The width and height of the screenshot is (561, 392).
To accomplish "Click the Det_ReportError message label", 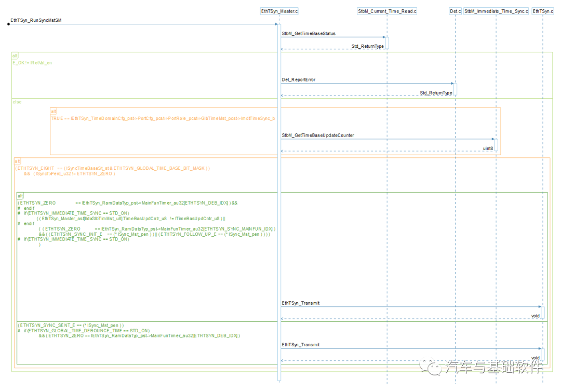I will tap(299, 80).
